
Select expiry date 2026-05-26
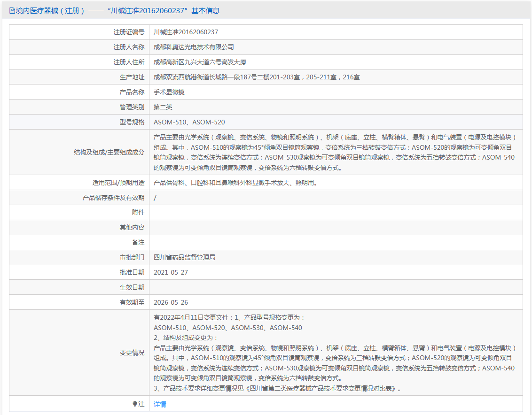click(x=171, y=302)
